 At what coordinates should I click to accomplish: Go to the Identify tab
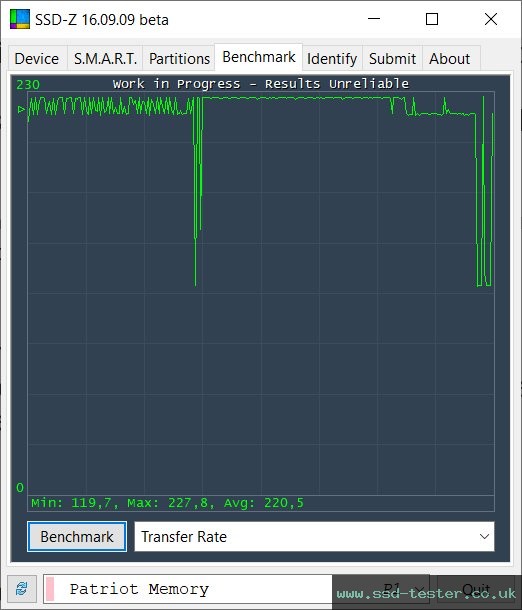[x=332, y=59]
